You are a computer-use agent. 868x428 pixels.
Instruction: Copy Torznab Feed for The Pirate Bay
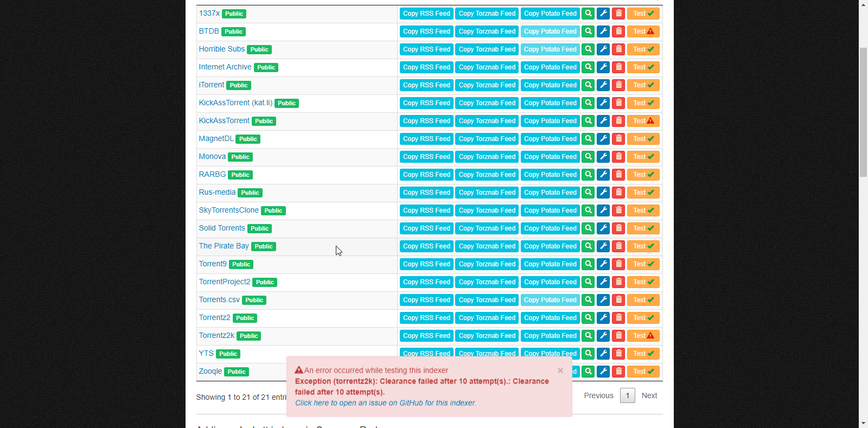(x=487, y=246)
